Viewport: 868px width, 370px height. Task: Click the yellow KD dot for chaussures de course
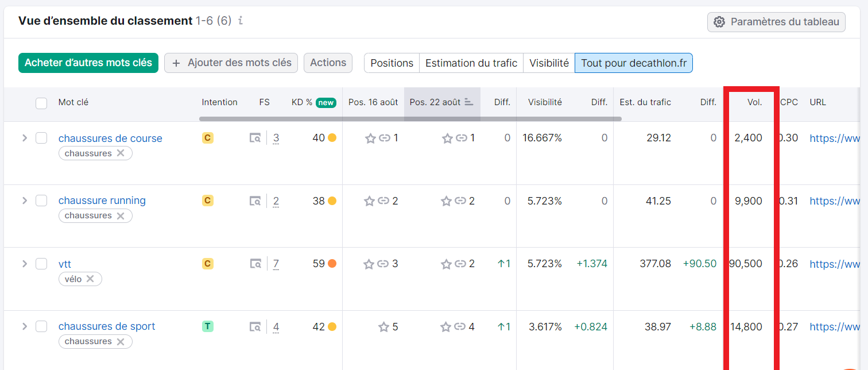click(332, 138)
